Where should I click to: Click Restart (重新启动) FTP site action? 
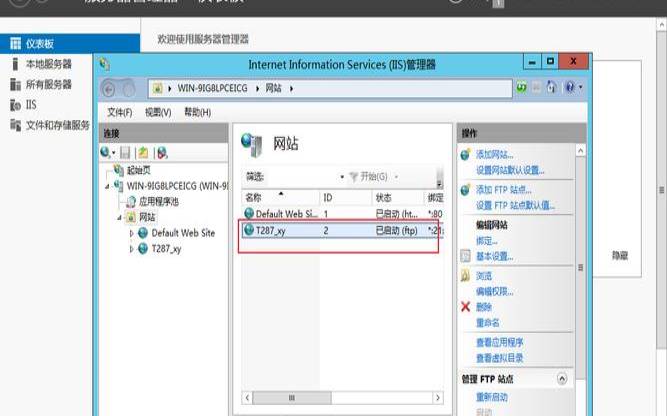pyautogui.click(x=491, y=397)
